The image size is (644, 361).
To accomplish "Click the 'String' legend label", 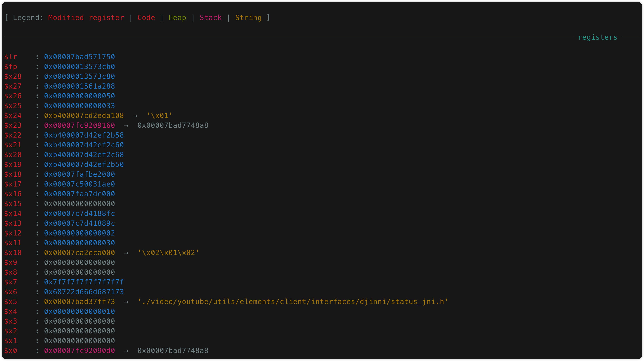I will [248, 18].
